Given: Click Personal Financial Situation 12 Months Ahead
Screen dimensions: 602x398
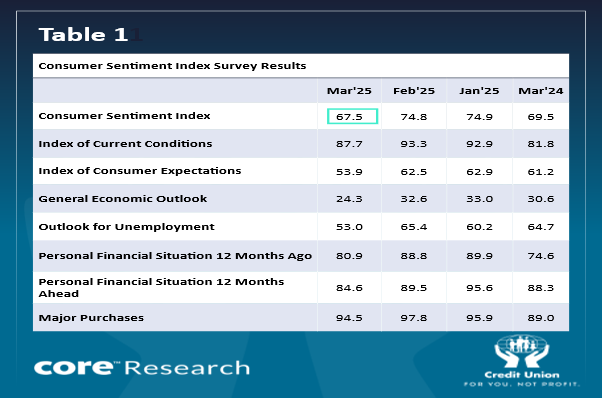Looking at the screenshot, I should 161,287.
